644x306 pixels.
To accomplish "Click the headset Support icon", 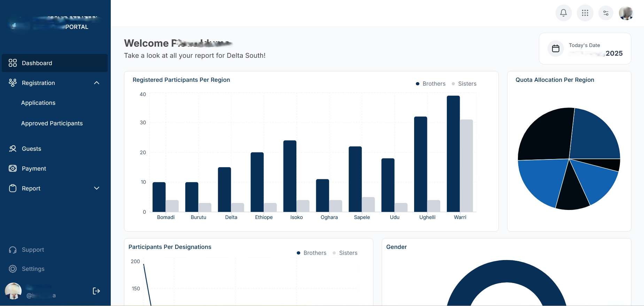I will (x=13, y=250).
